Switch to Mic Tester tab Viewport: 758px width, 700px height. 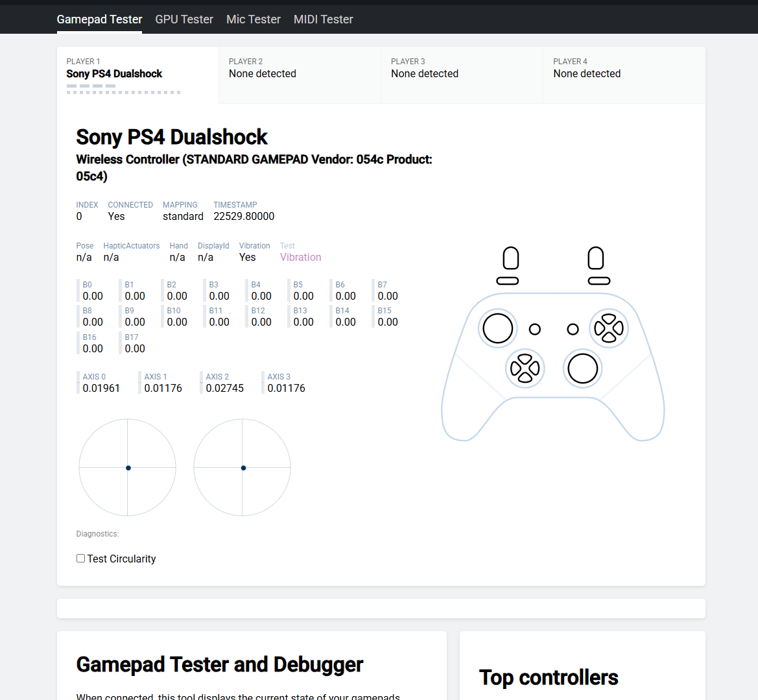[254, 19]
